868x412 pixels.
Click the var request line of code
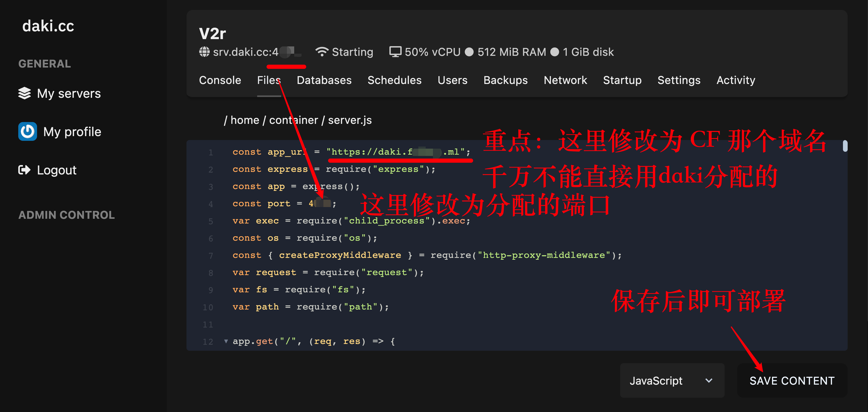pyautogui.click(x=328, y=272)
